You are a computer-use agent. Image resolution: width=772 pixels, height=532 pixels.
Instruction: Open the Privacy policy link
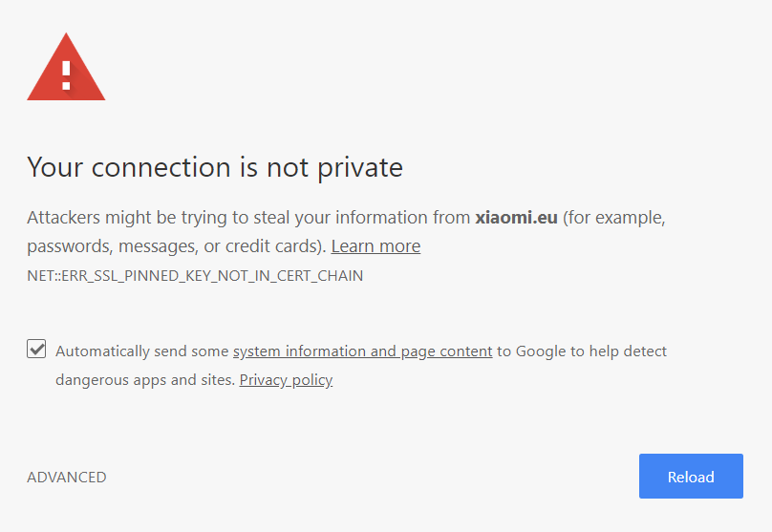coord(286,380)
